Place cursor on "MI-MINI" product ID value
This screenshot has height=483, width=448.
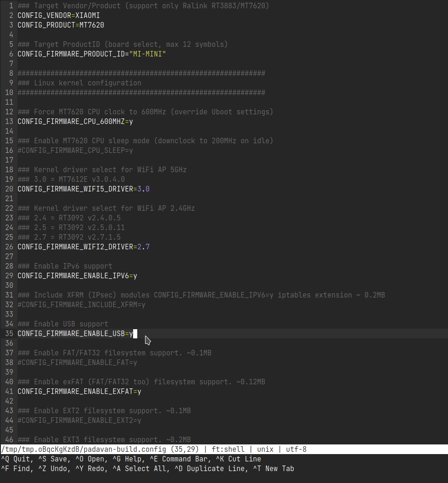pos(147,54)
